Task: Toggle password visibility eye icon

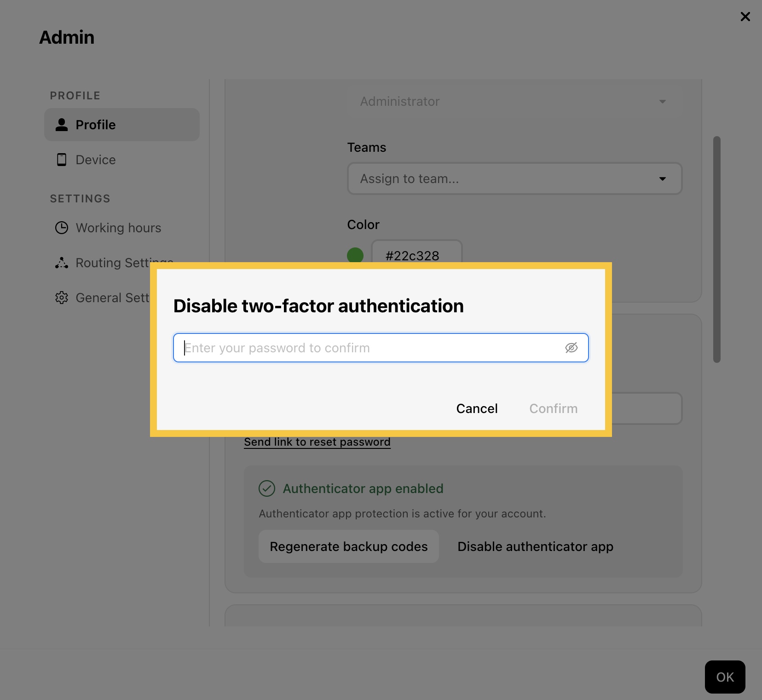Action: pyautogui.click(x=571, y=348)
